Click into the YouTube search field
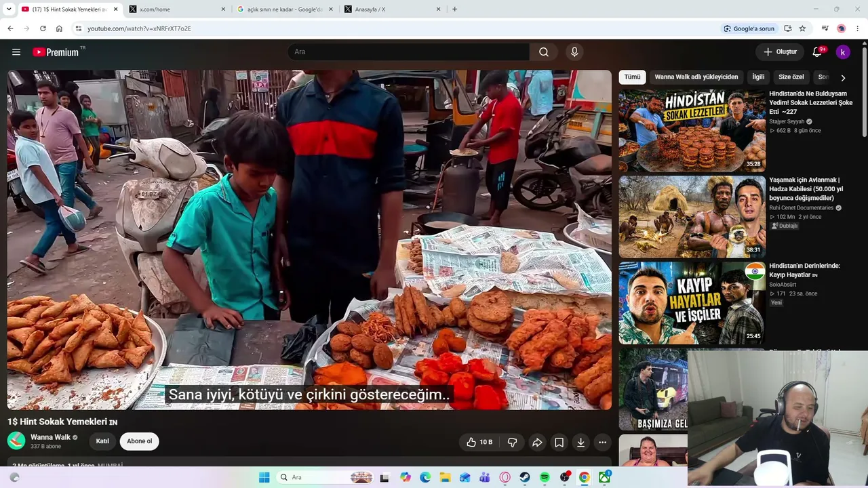This screenshot has width=868, height=488. point(408,52)
